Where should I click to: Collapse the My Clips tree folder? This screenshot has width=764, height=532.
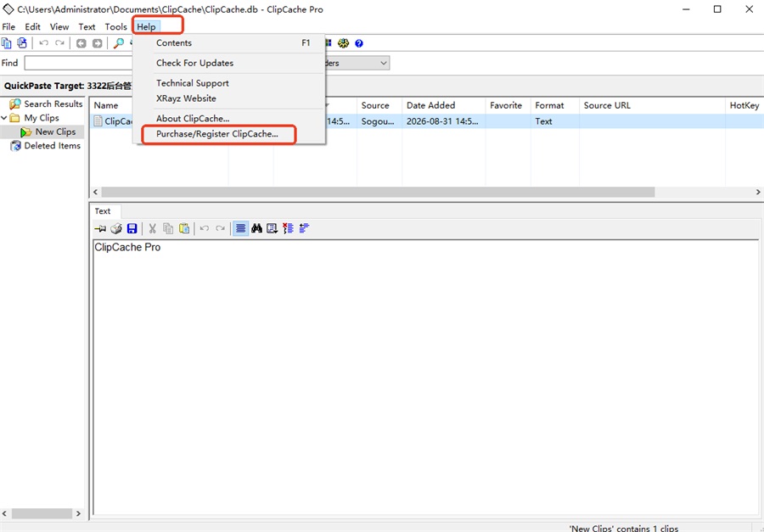pos(4,118)
